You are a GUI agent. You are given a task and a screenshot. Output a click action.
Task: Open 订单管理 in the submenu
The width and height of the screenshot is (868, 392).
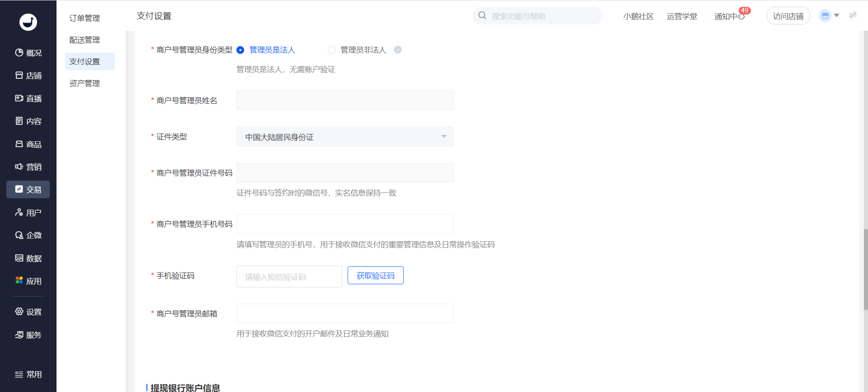click(x=85, y=18)
